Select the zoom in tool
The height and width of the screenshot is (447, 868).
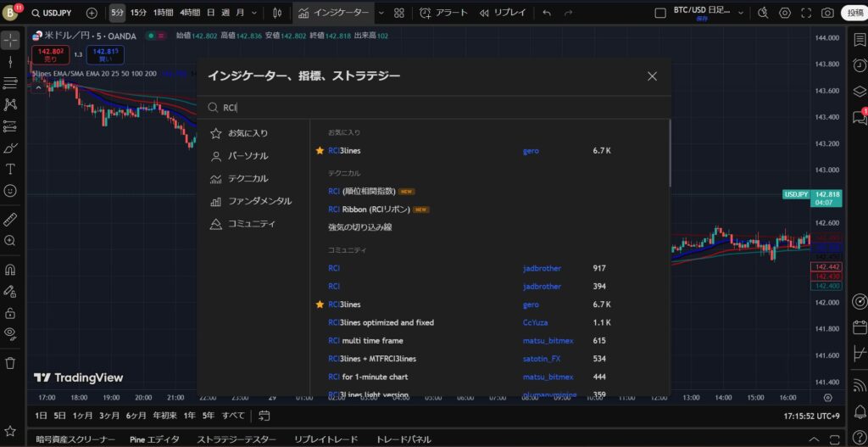tap(10, 241)
